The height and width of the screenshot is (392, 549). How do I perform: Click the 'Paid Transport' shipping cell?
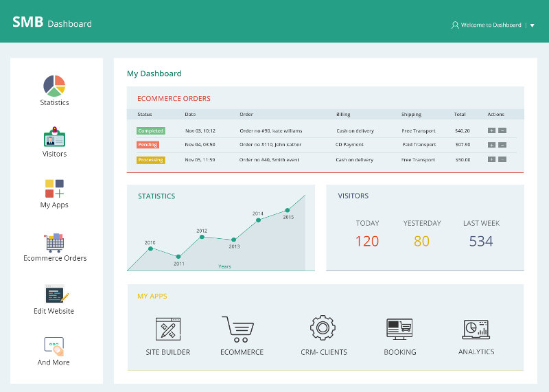click(x=419, y=144)
